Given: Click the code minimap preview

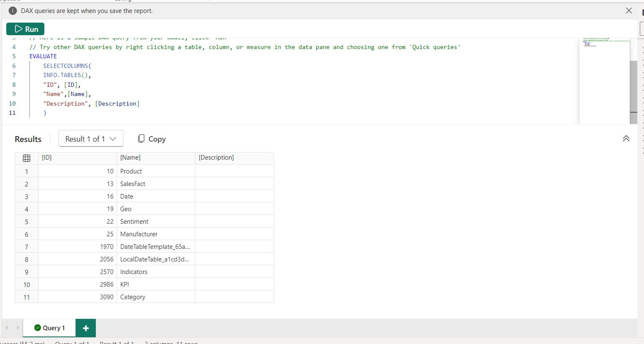Looking at the screenshot, I should coord(604,81).
